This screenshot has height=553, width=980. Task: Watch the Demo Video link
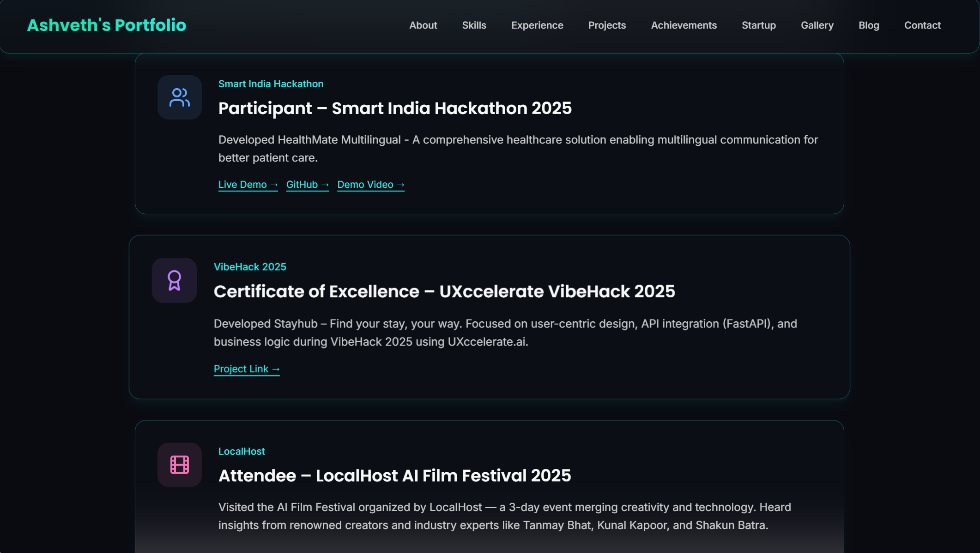coord(370,185)
